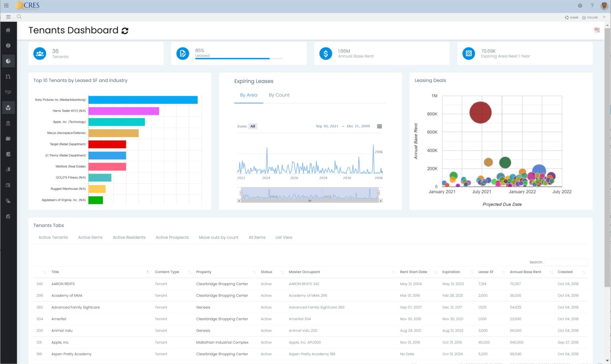Screen dimensions: 611x364
Task: Open the user profile avatar
Action: (x=604, y=6)
